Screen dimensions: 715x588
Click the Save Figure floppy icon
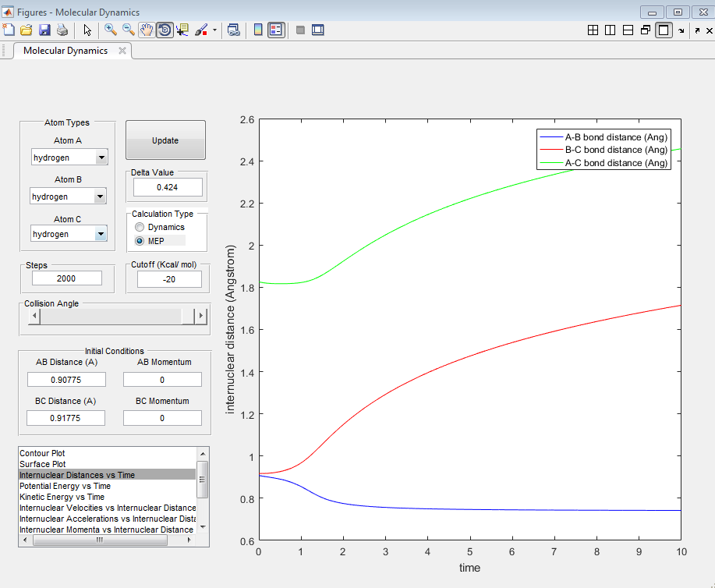[x=44, y=30]
